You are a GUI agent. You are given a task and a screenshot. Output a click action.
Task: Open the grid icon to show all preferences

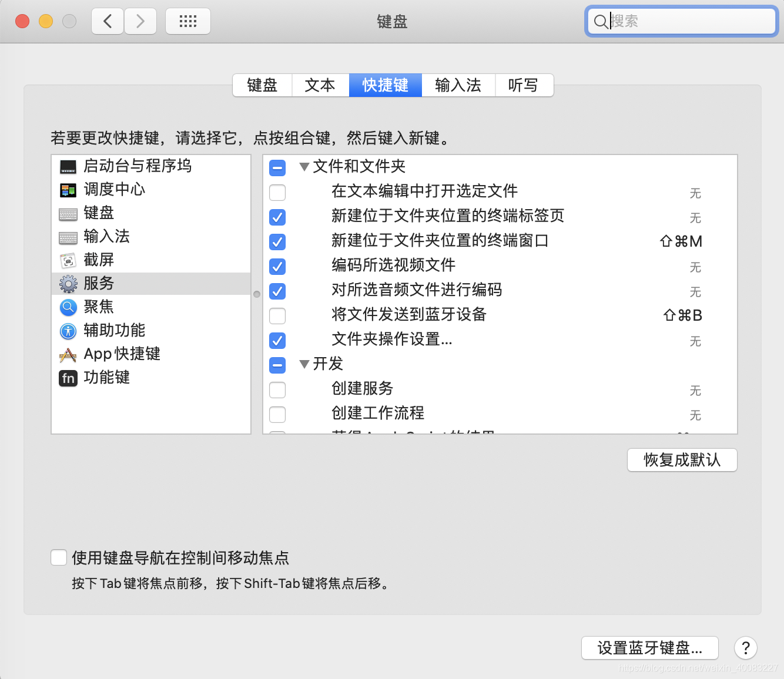pyautogui.click(x=187, y=21)
